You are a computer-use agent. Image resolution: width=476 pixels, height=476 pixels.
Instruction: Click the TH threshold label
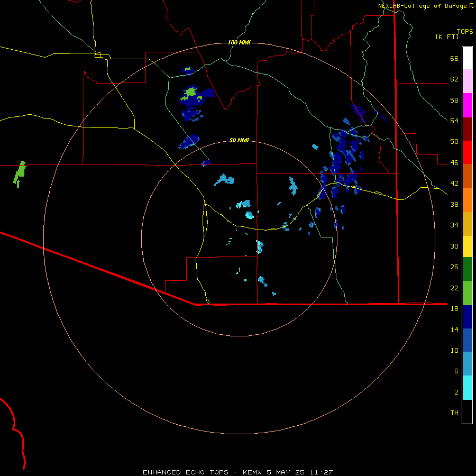click(x=454, y=413)
